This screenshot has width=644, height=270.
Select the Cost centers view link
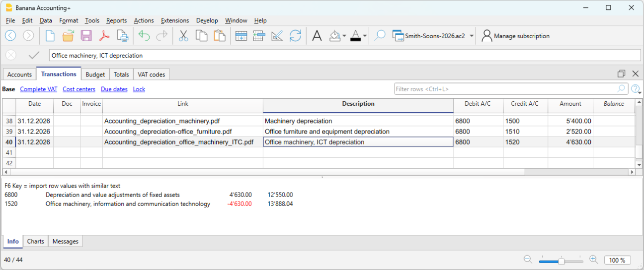[x=79, y=89]
